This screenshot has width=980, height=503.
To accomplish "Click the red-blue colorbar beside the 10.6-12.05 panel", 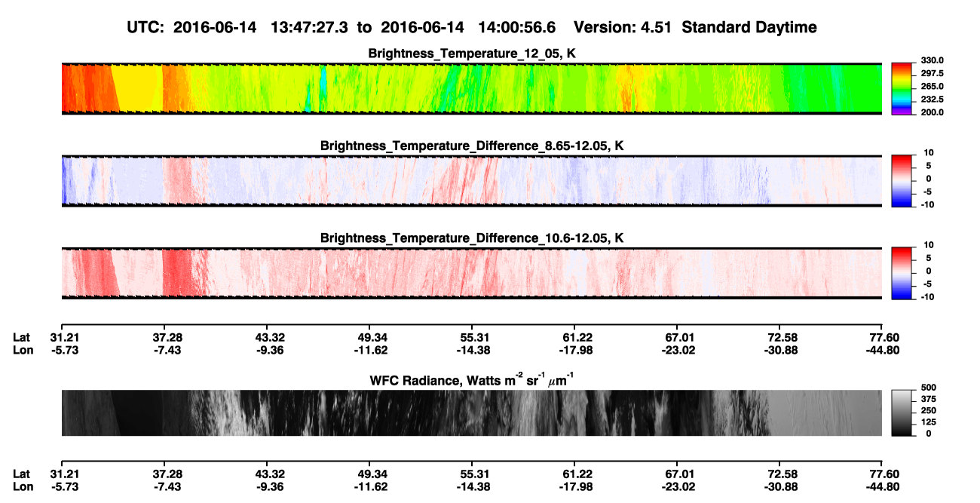I will pos(901,271).
